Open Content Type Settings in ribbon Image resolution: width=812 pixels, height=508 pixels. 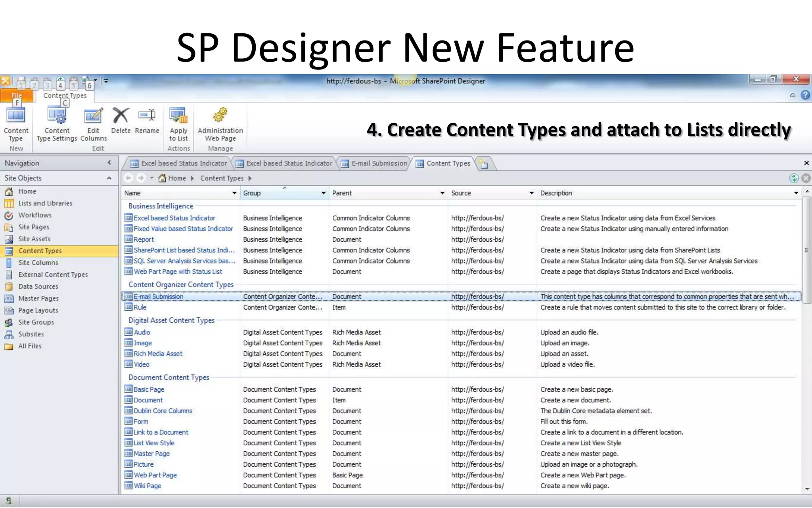click(x=57, y=124)
